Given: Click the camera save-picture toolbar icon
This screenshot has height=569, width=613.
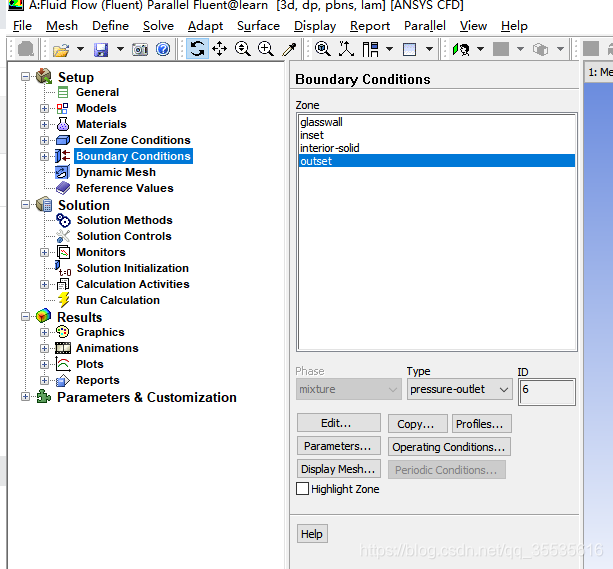Looking at the screenshot, I should (140, 50).
